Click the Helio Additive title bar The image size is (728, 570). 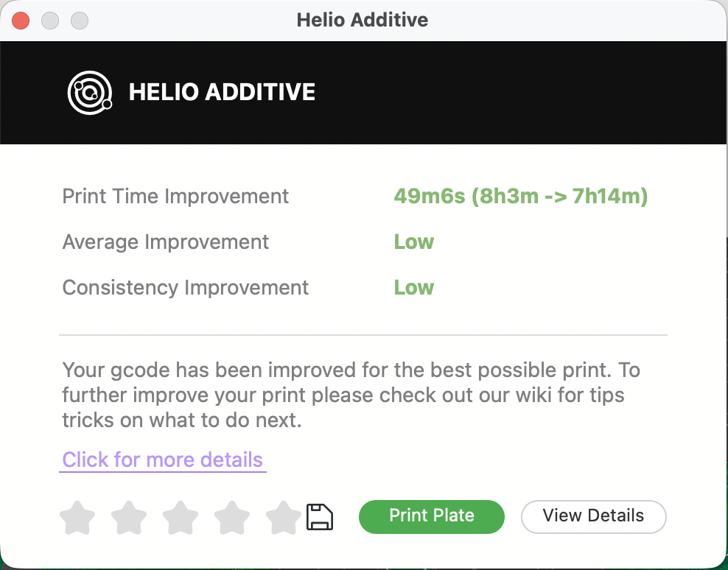click(x=363, y=20)
